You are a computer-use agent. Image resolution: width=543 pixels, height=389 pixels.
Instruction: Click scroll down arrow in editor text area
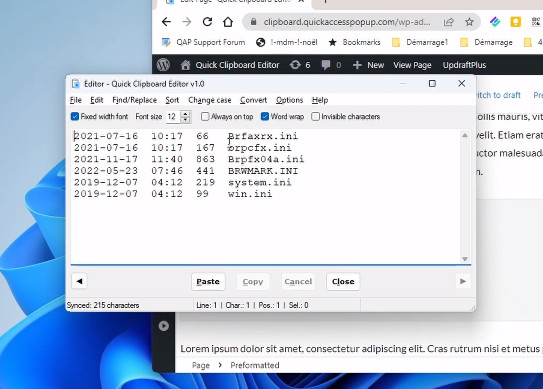pyautogui.click(x=465, y=259)
